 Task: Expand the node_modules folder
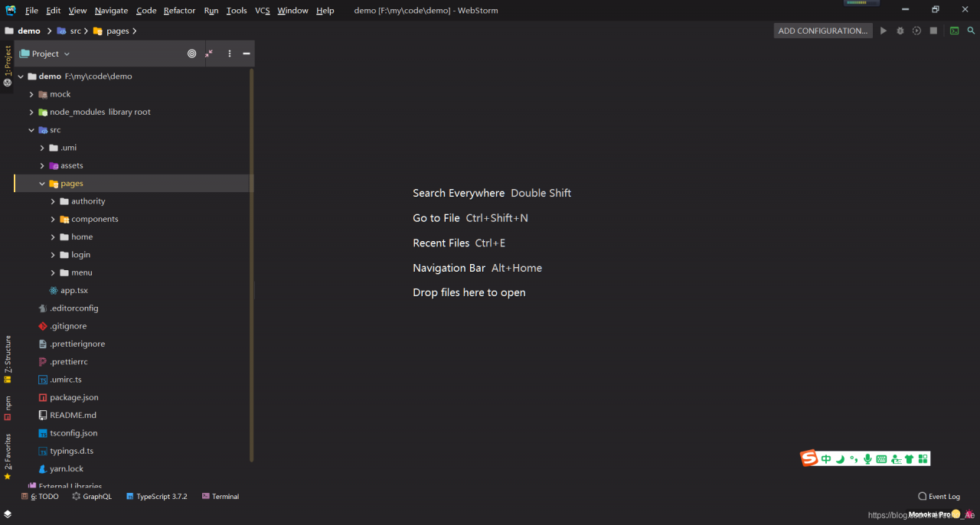(x=31, y=112)
